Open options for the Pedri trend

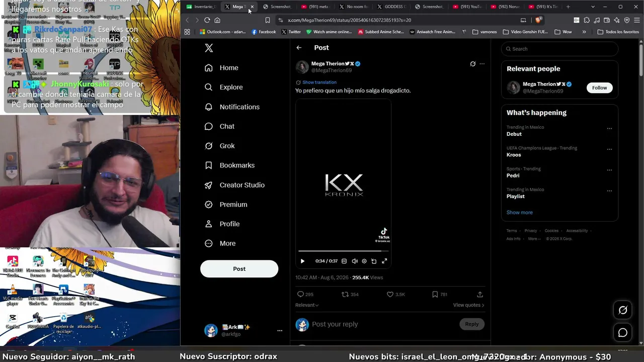(609, 170)
